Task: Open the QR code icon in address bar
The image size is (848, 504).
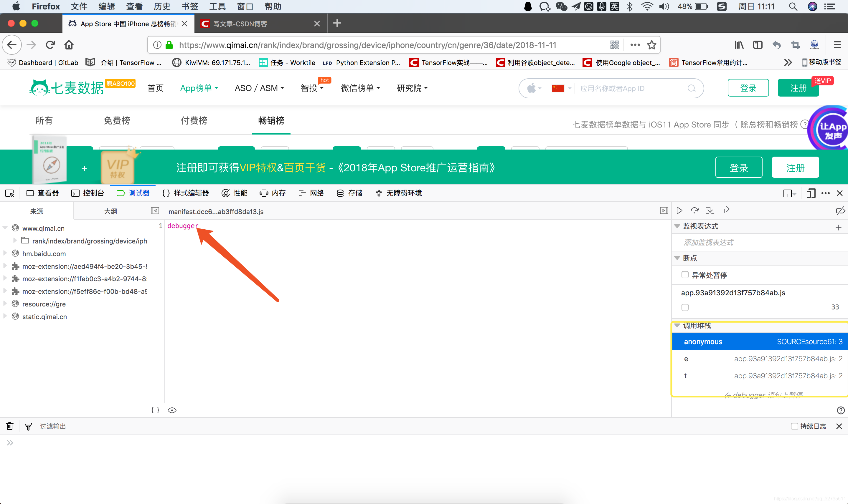Action: coord(615,45)
